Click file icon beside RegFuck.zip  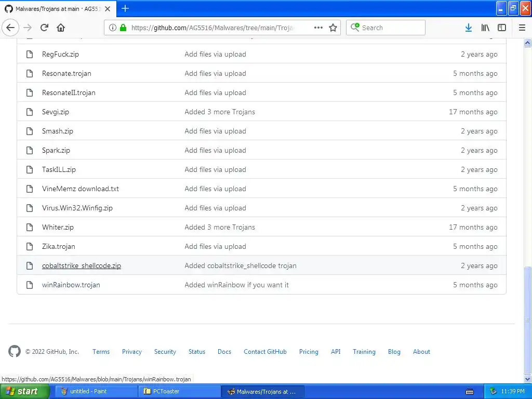(x=30, y=54)
